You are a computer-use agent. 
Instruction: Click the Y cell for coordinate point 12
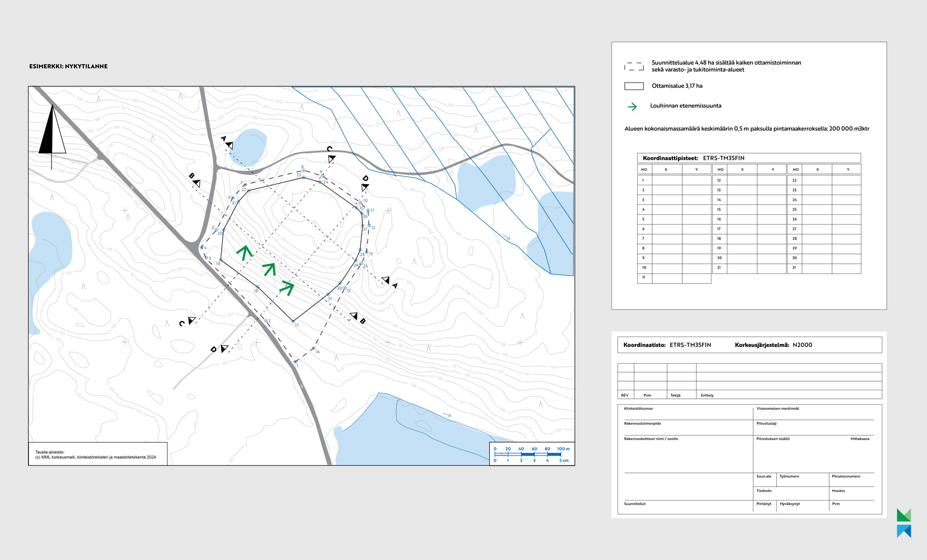(772, 180)
